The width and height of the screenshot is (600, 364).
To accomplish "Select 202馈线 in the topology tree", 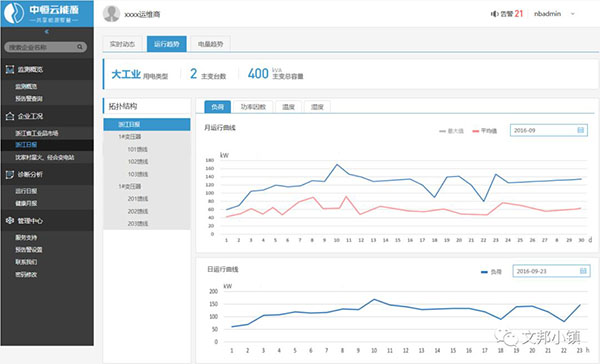I will pos(138,211).
